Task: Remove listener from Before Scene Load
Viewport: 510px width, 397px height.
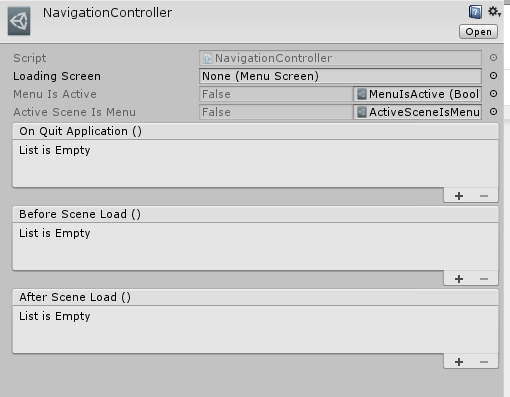Action: point(484,279)
